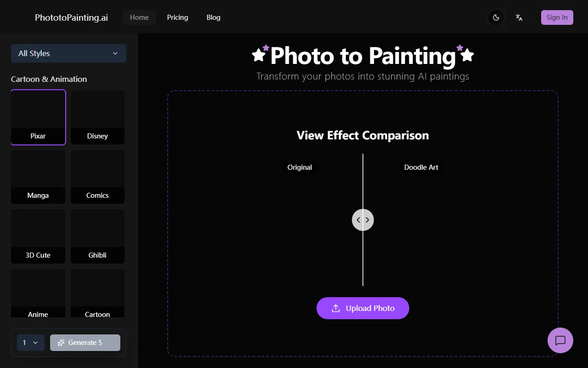Click the Upload Photo button
The width and height of the screenshot is (588, 368).
tap(362, 308)
